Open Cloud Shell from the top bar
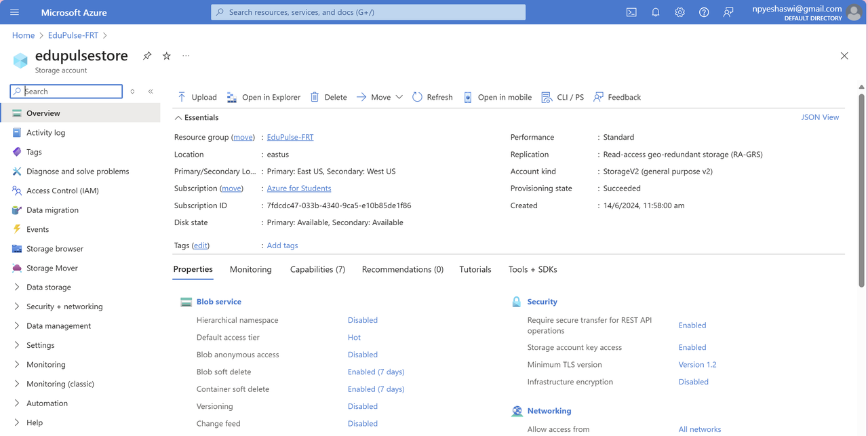 (x=631, y=12)
